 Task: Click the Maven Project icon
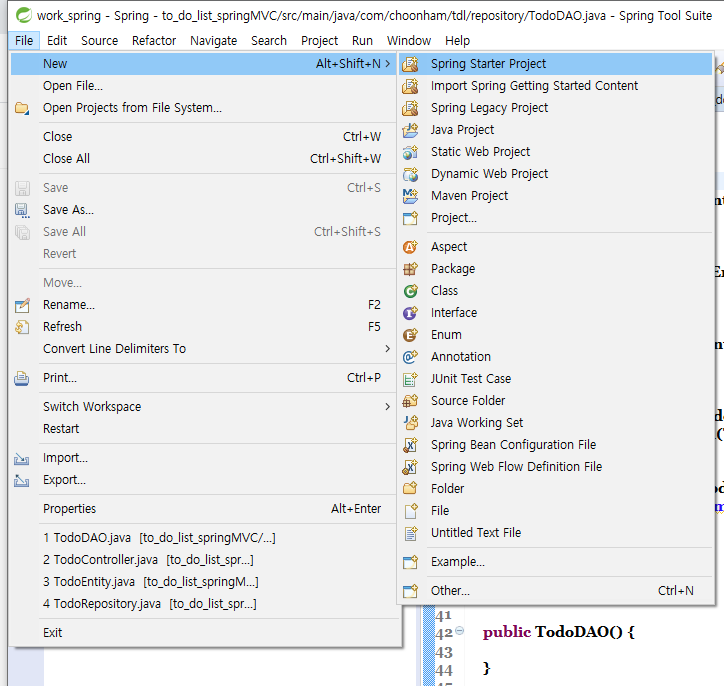click(410, 196)
